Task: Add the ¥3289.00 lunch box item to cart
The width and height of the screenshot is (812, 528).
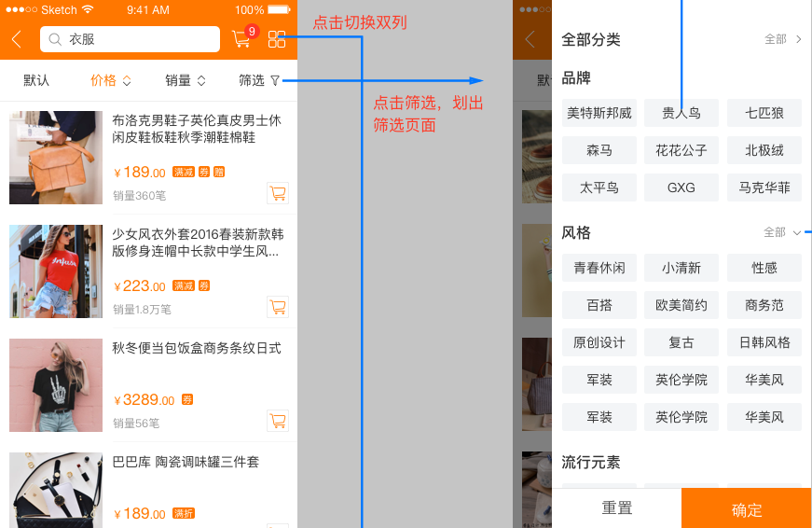Action: pyautogui.click(x=278, y=421)
